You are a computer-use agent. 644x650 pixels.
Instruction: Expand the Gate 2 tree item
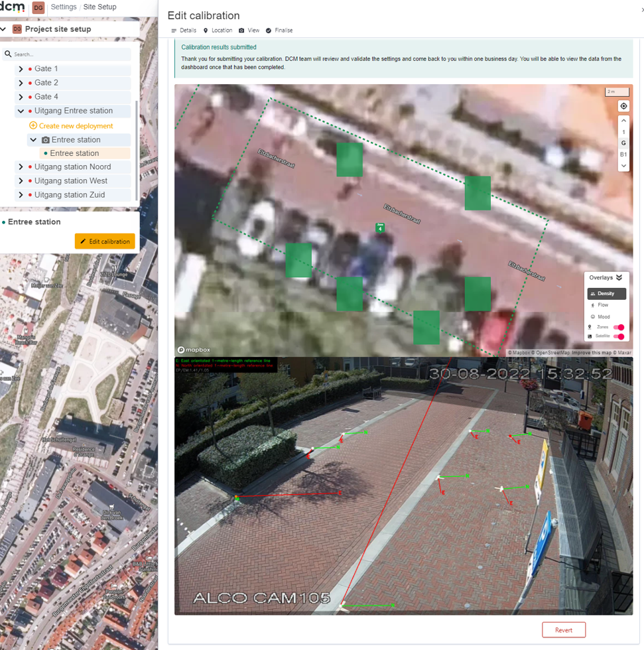point(21,83)
